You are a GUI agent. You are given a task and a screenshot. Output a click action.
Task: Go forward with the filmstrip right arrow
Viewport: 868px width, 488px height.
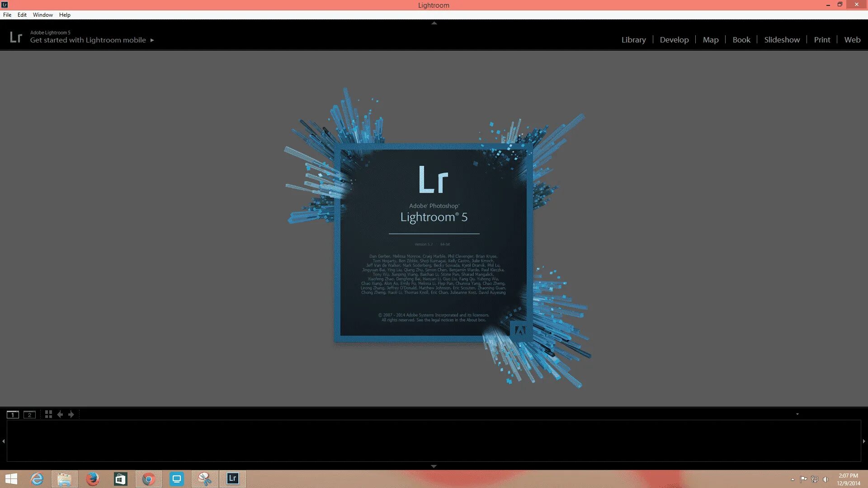click(x=71, y=414)
